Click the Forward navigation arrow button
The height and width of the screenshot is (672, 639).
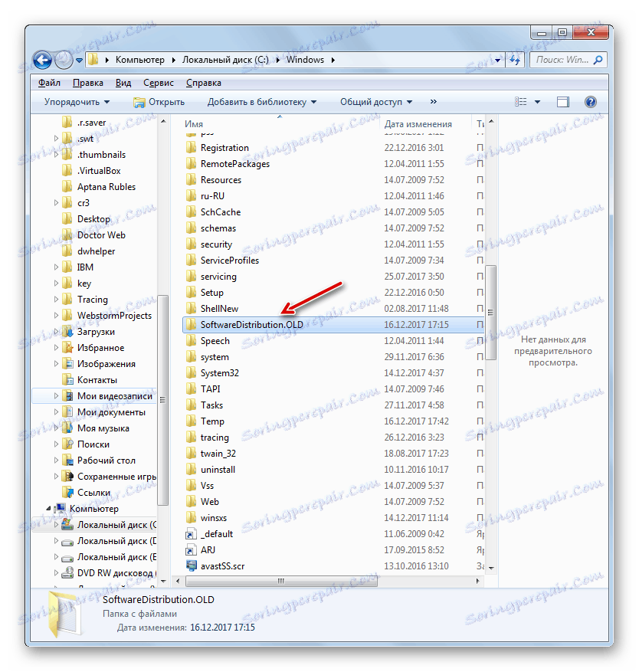64,60
